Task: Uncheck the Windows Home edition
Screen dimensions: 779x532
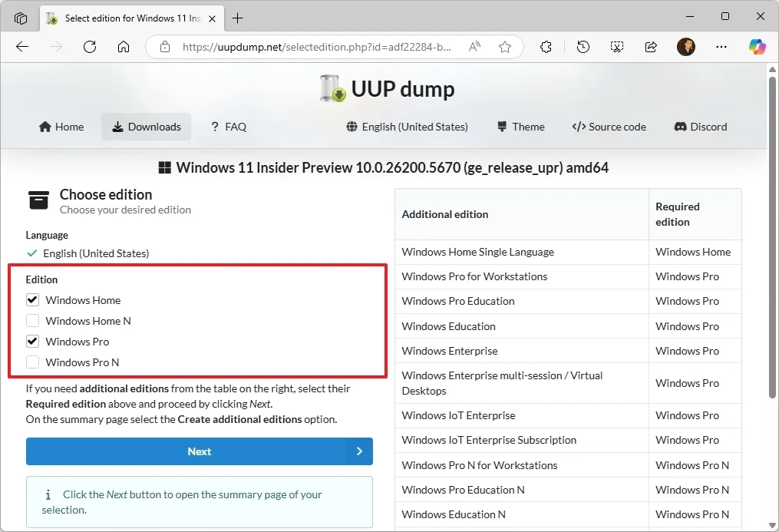Action: click(x=33, y=300)
